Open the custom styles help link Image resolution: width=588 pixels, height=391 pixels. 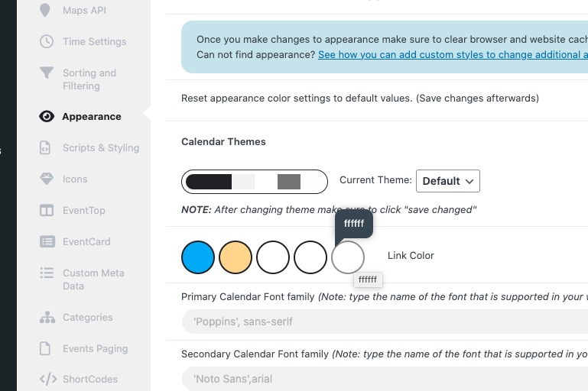pos(453,55)
